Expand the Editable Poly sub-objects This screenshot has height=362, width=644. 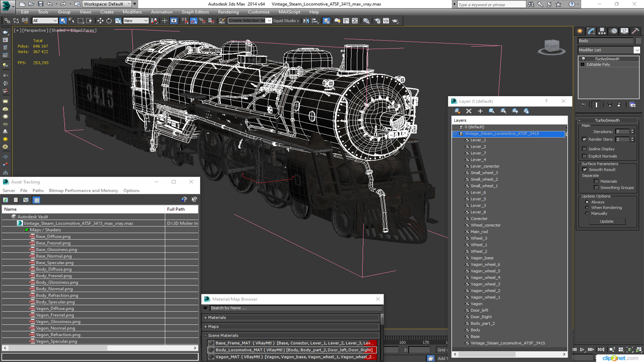coord(583,65)
